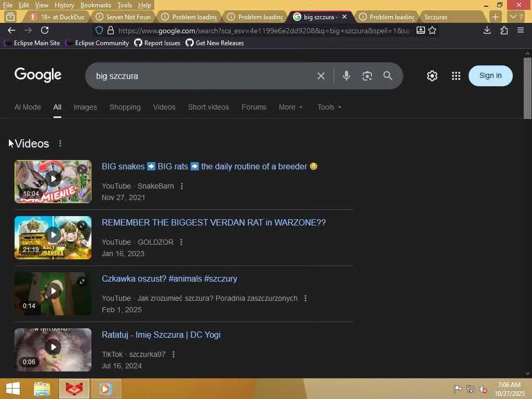Open File Explorer from taskbar
This screenshot has height=399, width=532.
click(42, 389)
